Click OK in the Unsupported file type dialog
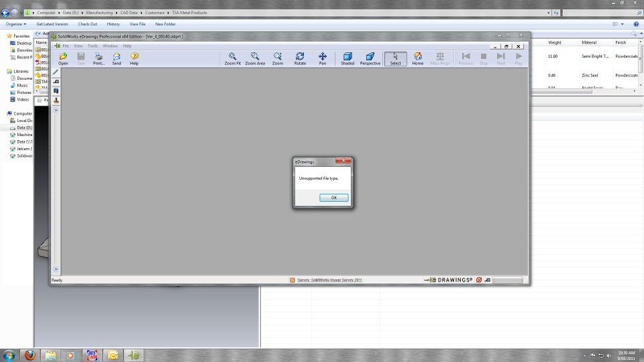The image size is (644, 362). tap(333, 197)
